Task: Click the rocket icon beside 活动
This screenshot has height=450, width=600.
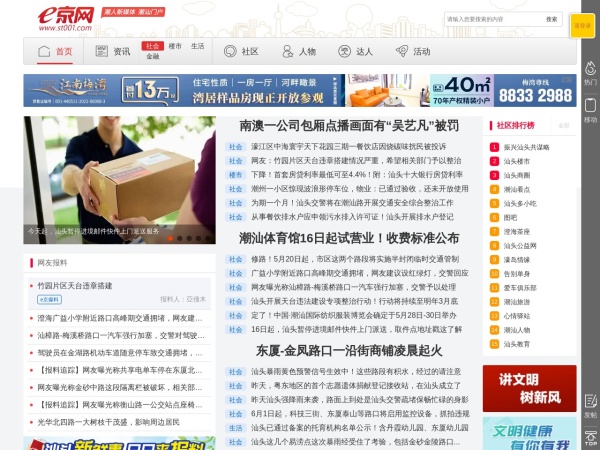Action: click(402, 51)
